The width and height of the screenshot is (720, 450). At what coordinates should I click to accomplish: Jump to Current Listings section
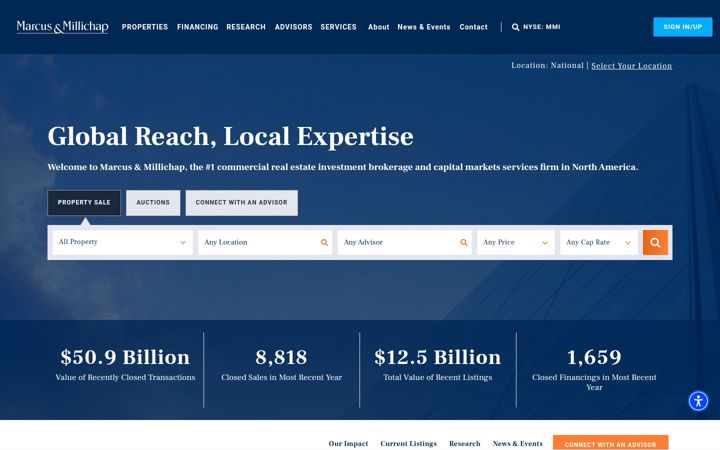tap(408, 444)
